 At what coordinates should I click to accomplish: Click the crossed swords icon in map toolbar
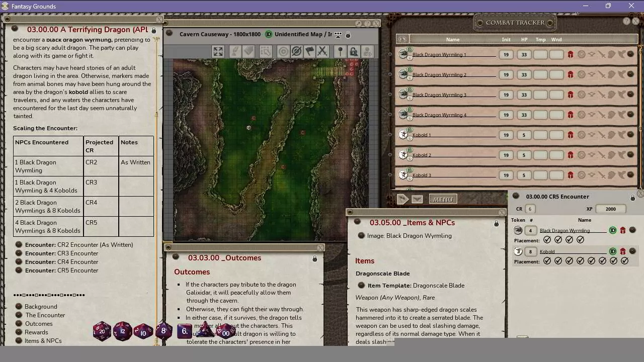323,51
